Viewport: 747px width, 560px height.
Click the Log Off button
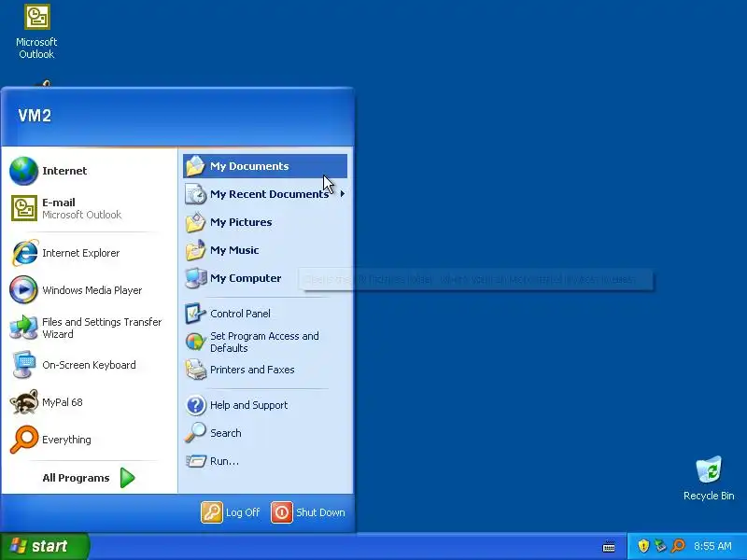click(231, 512)
